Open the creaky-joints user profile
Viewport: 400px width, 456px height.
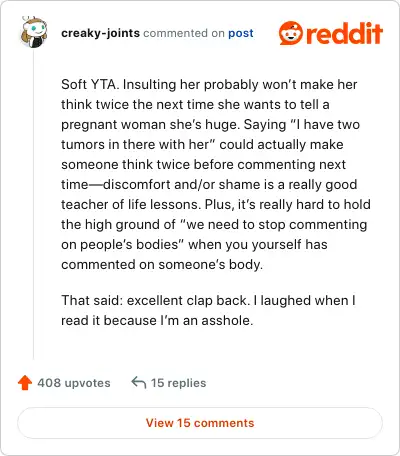click(x=100, y=33)
